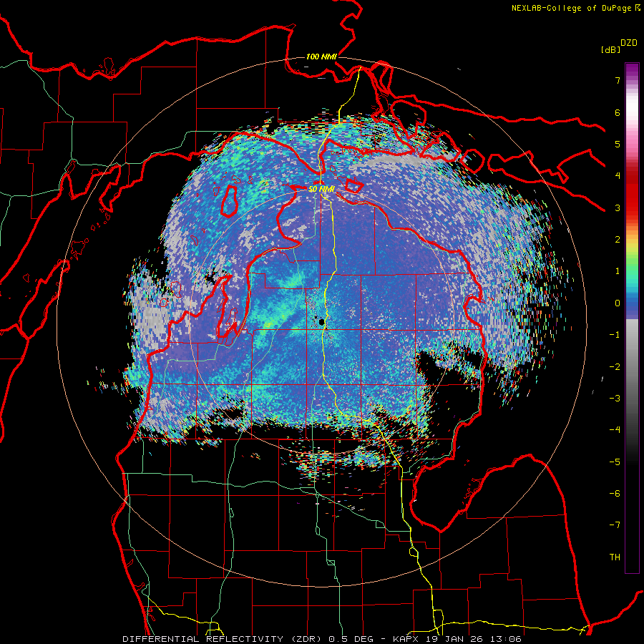Click the 3 value on the color scale
The width and height of the screenshot is (644, 644).
click(x=618, y=208)
